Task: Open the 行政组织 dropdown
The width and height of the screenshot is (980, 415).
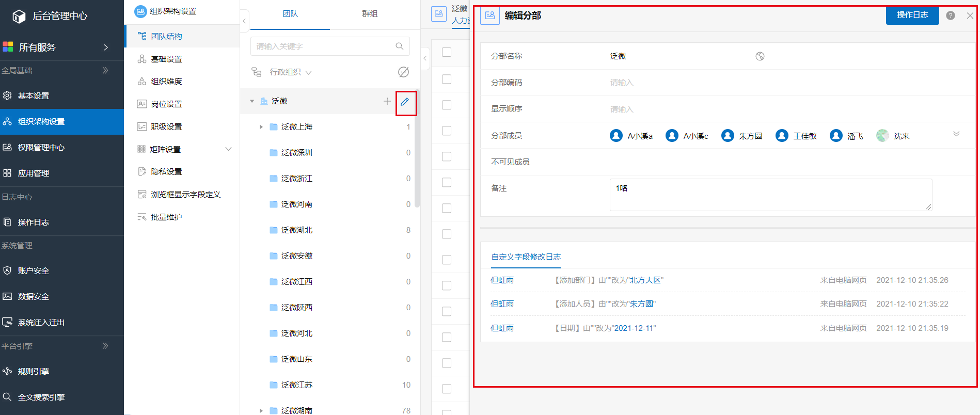Action: click(x=290, y=72)
